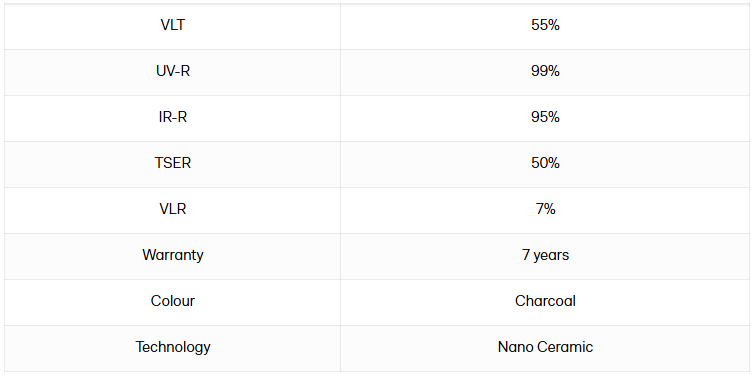
Task: Click the IR-R label cell
Action: tap(172, 117)
